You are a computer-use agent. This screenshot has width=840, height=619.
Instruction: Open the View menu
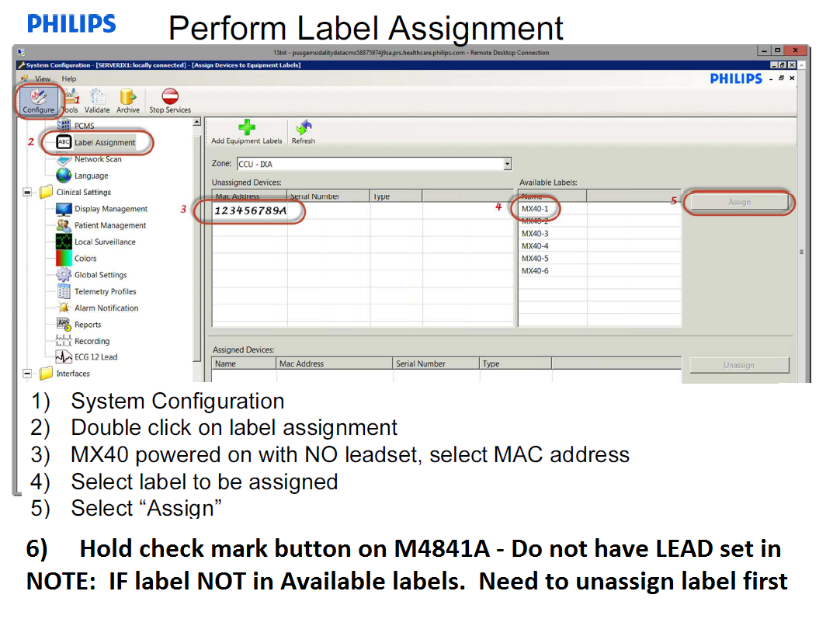43,78
